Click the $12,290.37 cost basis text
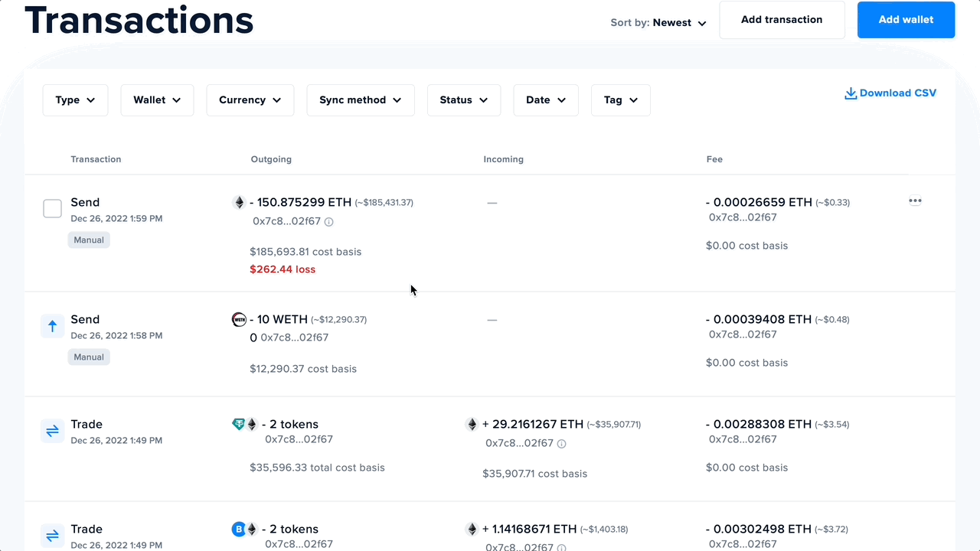The height and width of the screenshot is (551, 980). [x=303, y=369]
